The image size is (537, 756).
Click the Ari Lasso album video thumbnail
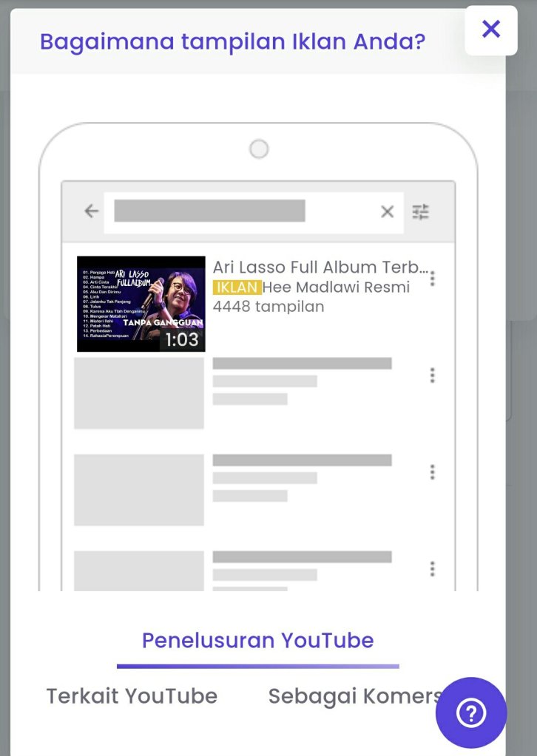pos(141,303)
